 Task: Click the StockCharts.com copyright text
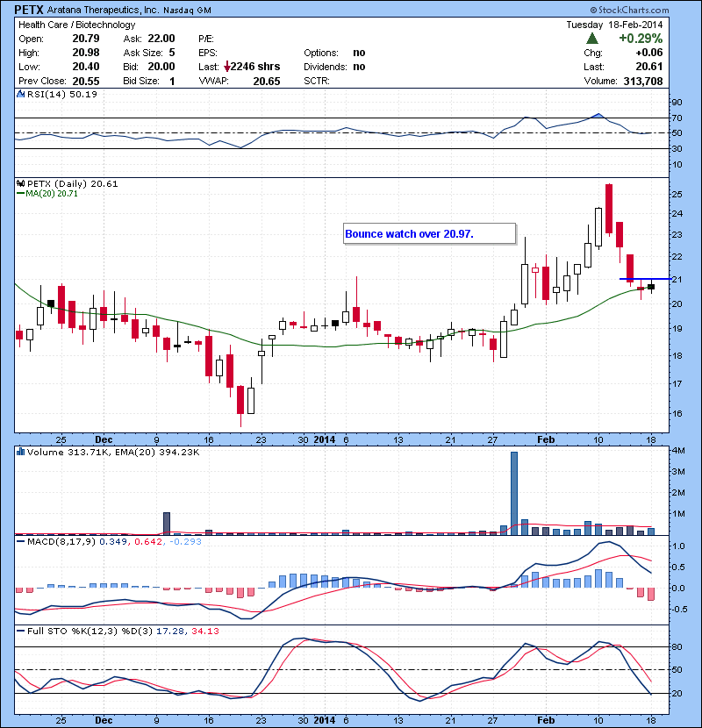pyautogui.click(x=629, y=10)
